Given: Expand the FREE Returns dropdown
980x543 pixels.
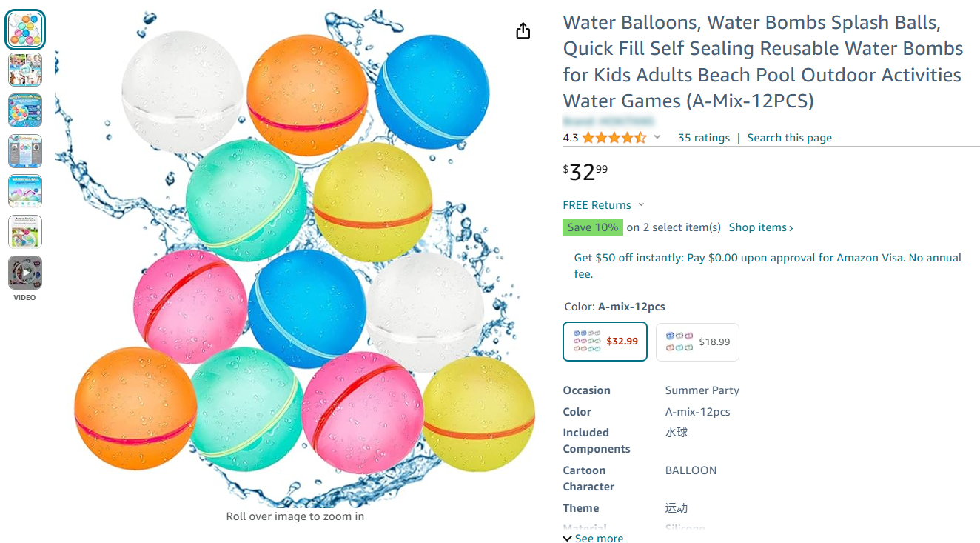Looking at the screenshot, I should (641, 205).
